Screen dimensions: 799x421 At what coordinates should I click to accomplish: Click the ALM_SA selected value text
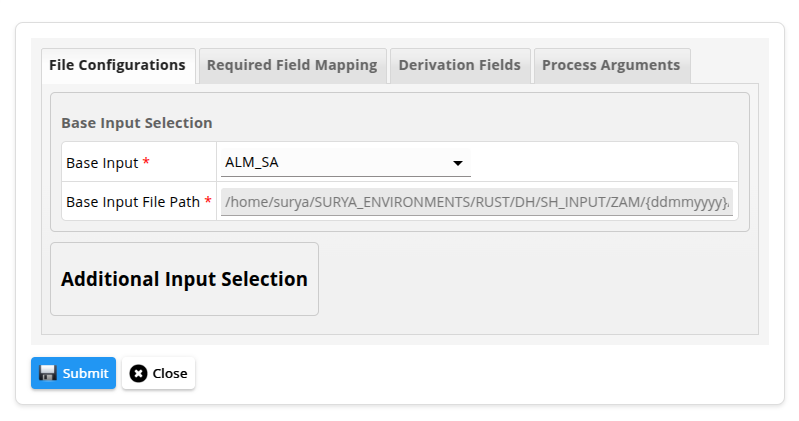[251, 162]
